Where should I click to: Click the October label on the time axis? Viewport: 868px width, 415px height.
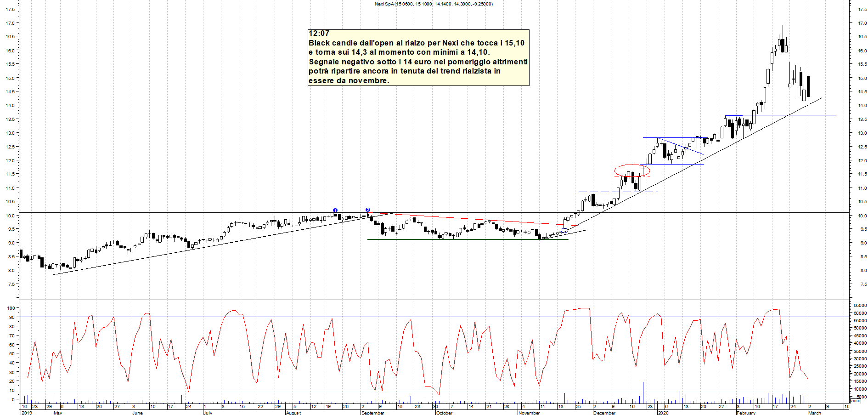[444, 413]
